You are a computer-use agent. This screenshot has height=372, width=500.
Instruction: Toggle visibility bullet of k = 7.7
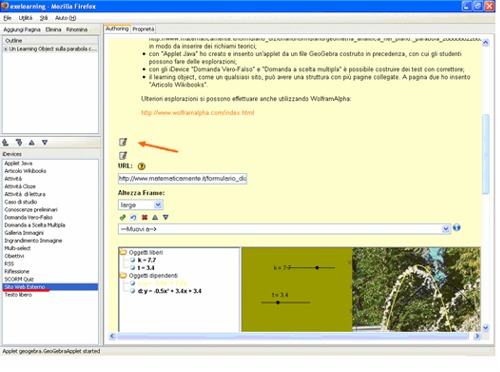pos(133,260)
